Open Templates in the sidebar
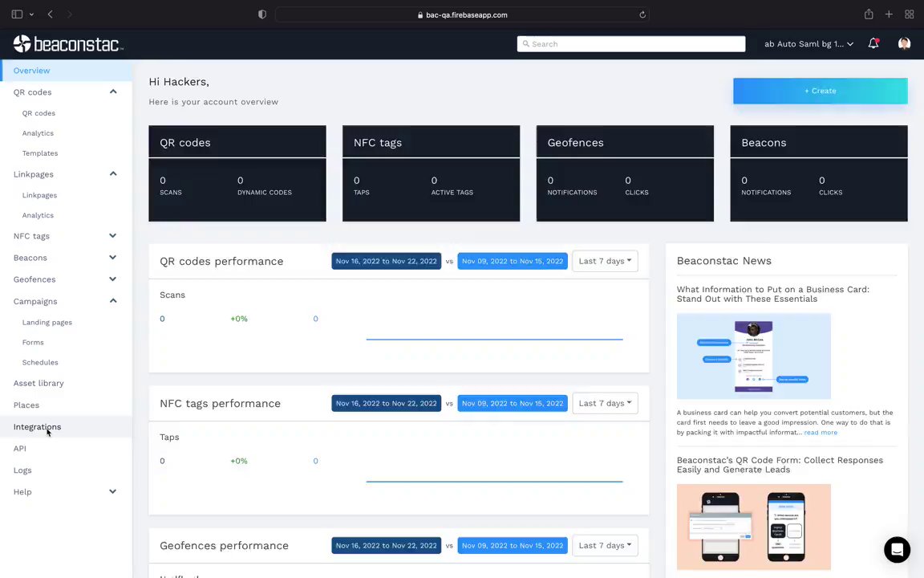 (x=40, y=153)
